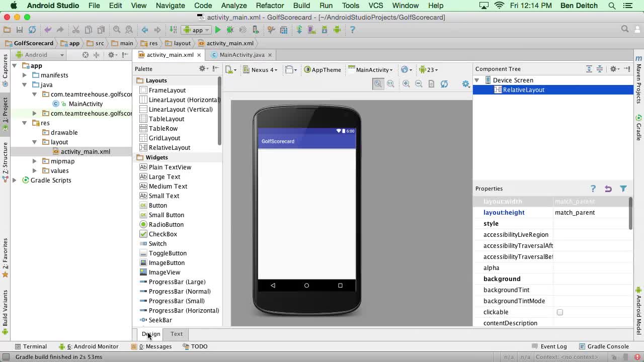
Task: Open the Nexus 4 device dropdown
Action: click(x=262, y=69)
